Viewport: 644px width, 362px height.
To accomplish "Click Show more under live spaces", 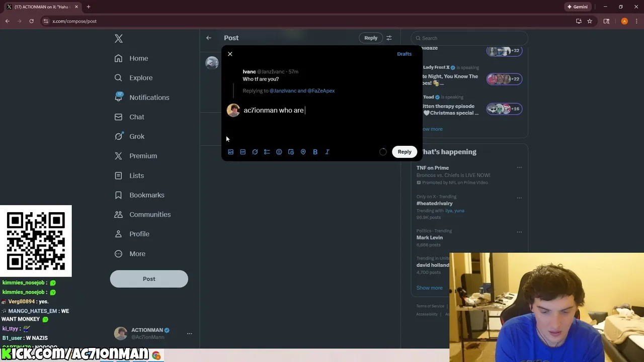I will click(432, 129).
